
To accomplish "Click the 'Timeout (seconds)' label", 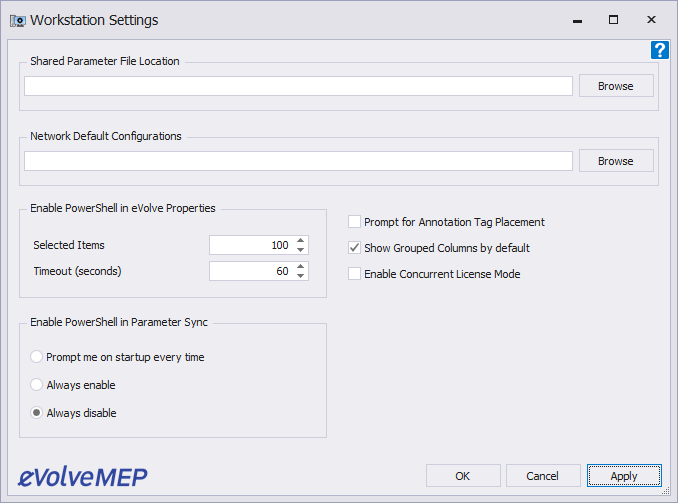I will click(x=77, y=271).
